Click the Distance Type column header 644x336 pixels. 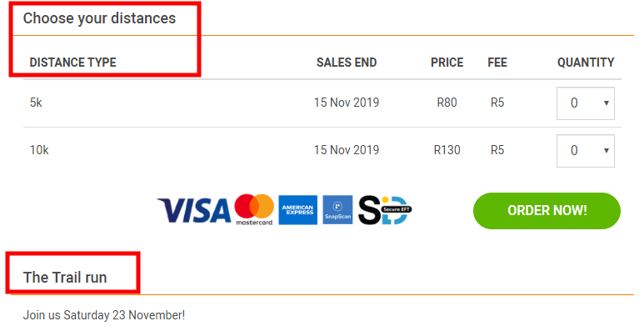coord(72,63)
